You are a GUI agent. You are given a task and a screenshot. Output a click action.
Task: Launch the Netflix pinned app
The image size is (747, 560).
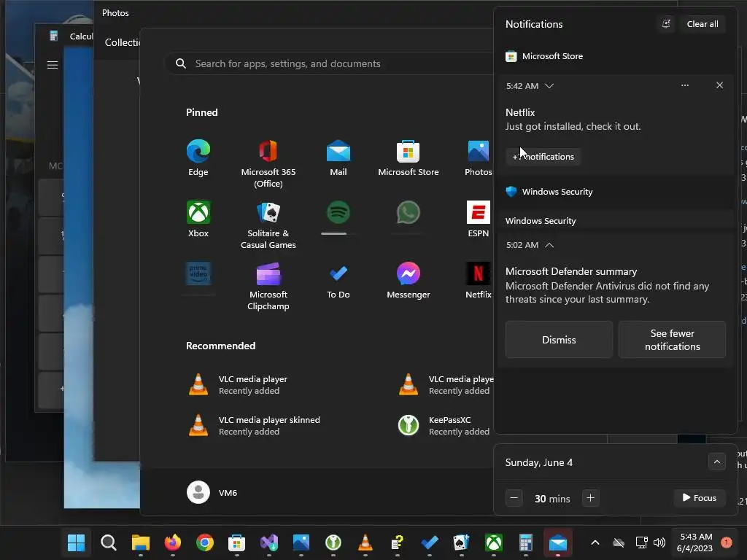479,281
